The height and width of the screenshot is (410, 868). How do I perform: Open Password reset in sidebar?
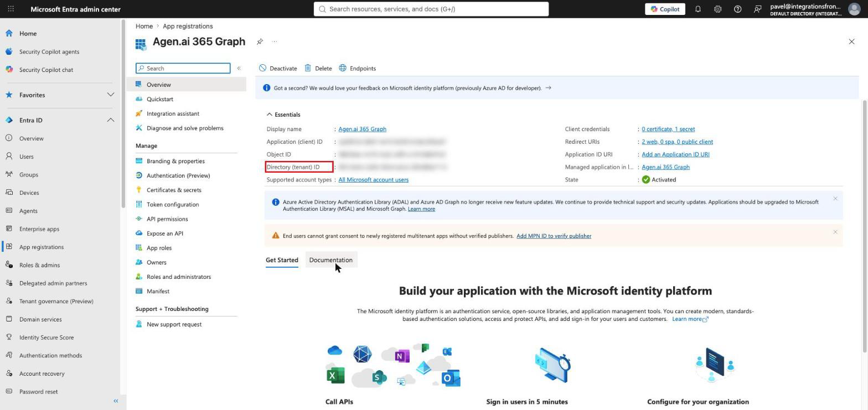[38, 392]
